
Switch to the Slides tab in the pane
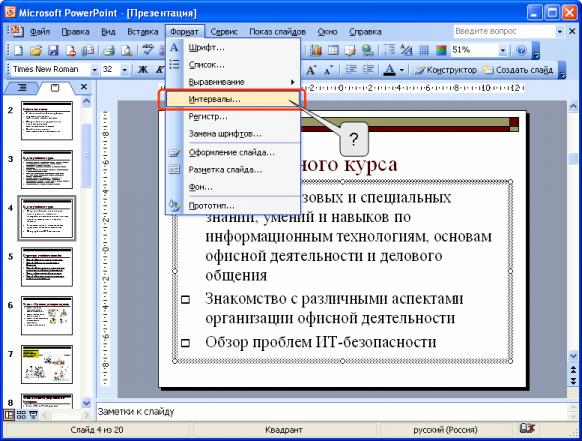coord(55,88)
